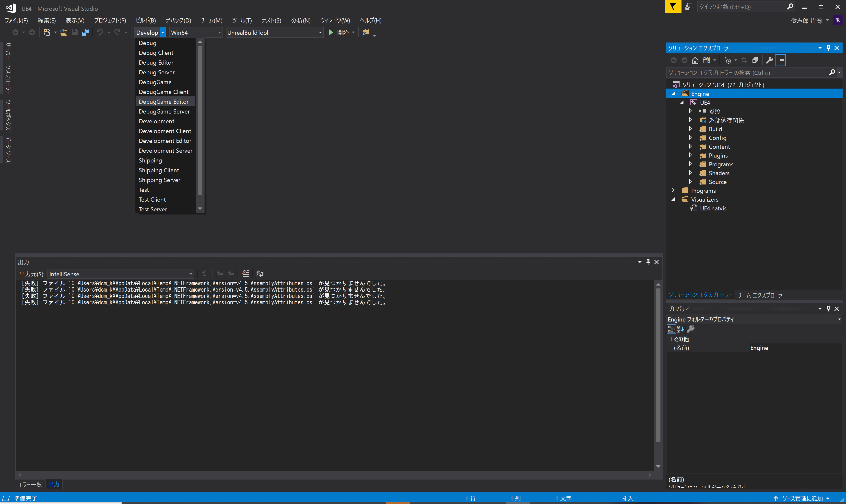Click ソース管理に追加 in the status bar
Viewport: 846px width, 504px height.
pyautogui.click(x=802, y=498)
